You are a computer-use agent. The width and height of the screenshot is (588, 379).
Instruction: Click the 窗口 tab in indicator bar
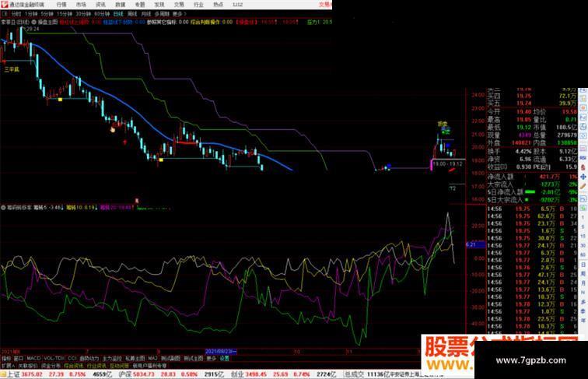click(x=19, y=359)
